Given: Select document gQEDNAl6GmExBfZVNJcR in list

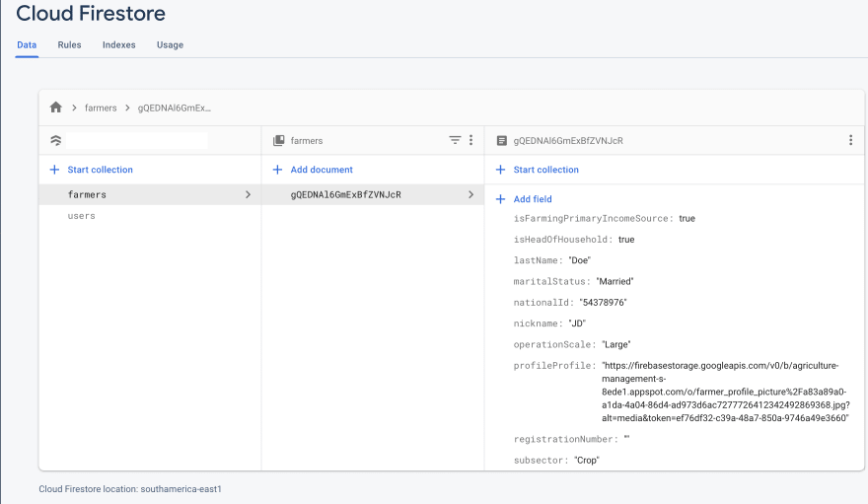Looking at the screenshot, I should pos(373,194).
